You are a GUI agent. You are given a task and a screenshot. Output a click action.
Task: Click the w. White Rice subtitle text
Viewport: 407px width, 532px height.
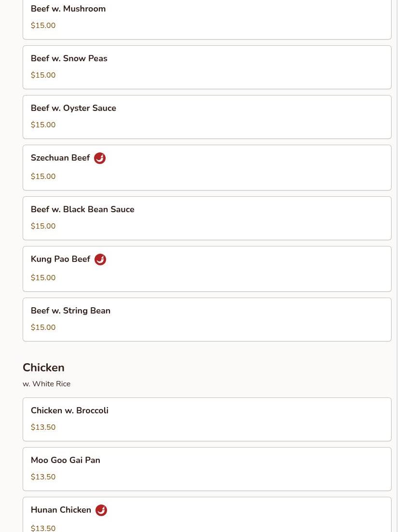[46, 384]
